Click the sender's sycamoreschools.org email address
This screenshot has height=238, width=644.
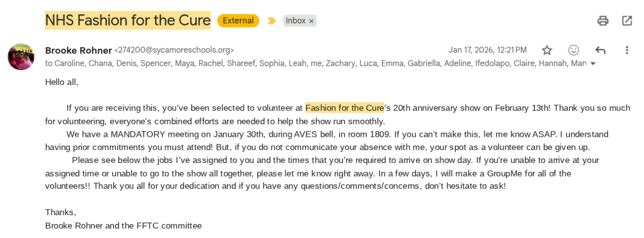(x=174, y=50)
